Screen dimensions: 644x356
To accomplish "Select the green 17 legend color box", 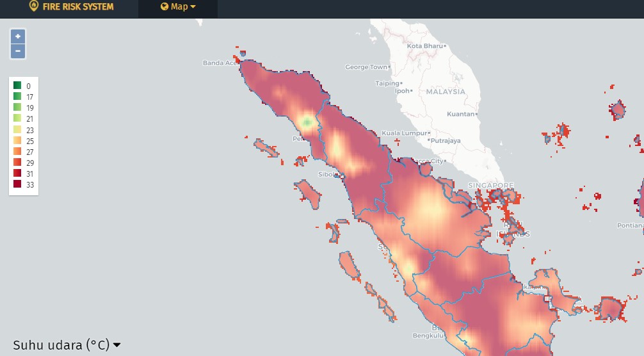I will click(x=17, y=97).
